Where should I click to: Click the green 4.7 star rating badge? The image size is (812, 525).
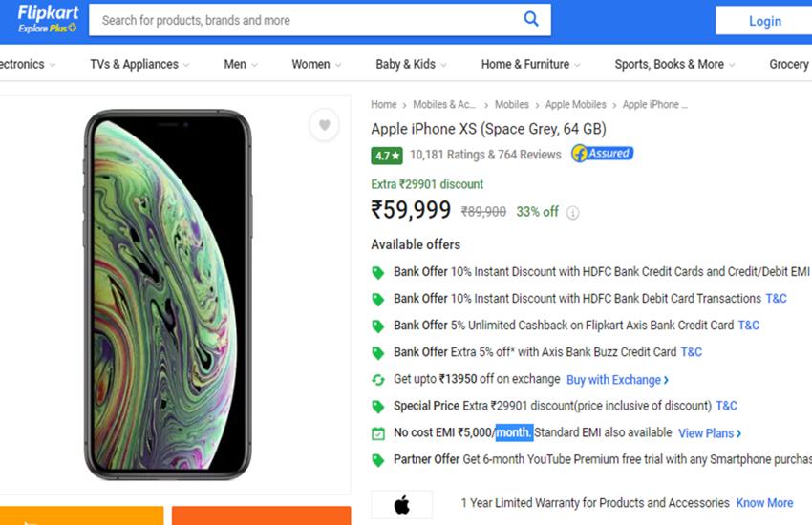[x=387, y=155]
